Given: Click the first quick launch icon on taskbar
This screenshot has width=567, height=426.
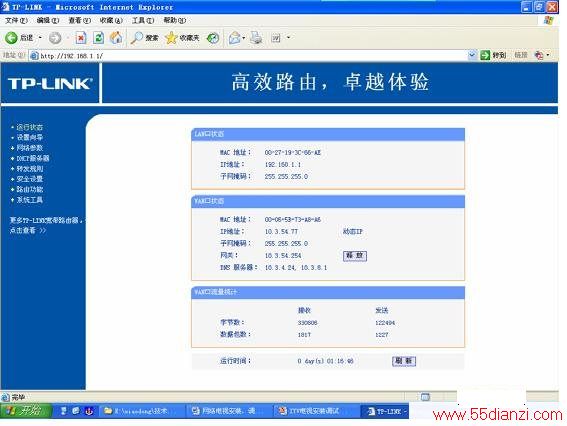Looking at the screenshot, I should click(64, 411).
